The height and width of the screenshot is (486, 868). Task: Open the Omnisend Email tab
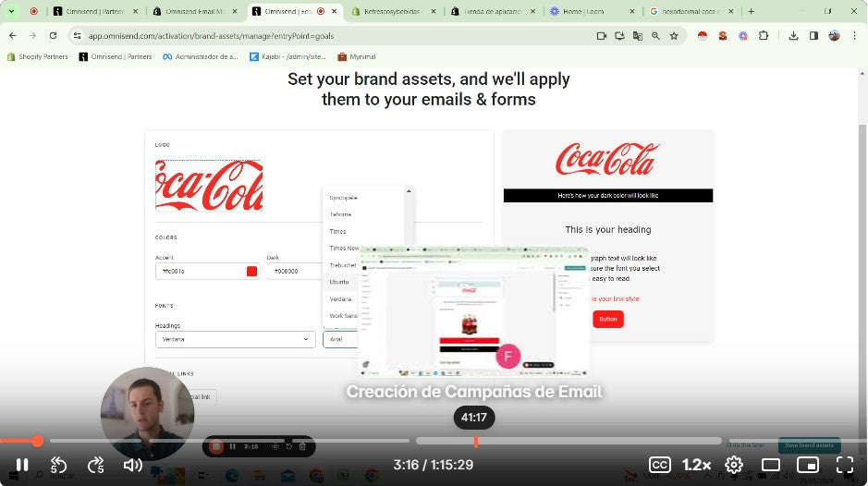192,11
